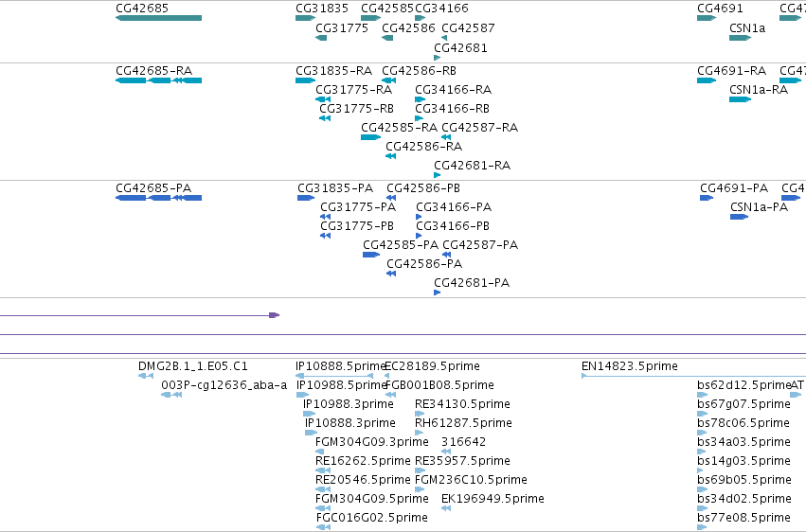806x532 pixels.
Task: Select the CG31835 gene label
Action: coord(322,9)
